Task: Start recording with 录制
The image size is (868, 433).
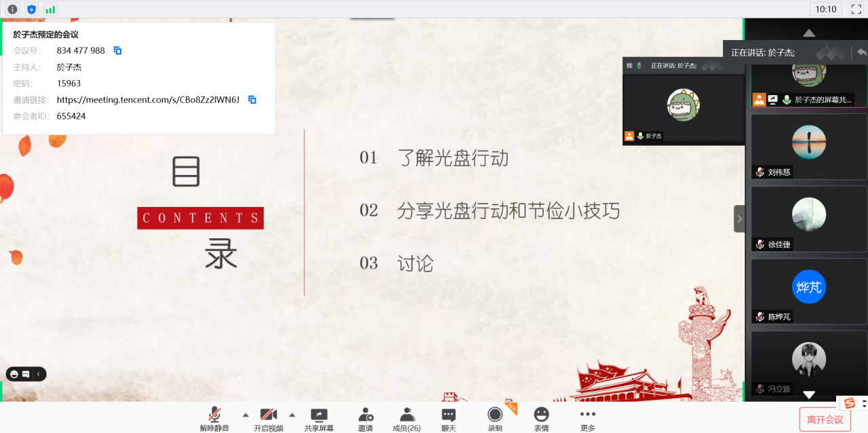Action: coord(495,419)
